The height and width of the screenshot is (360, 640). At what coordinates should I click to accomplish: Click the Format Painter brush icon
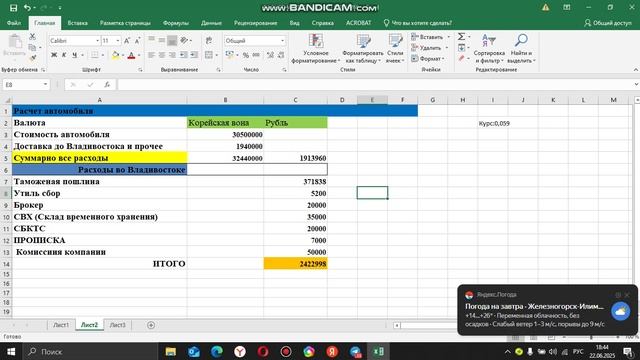(x=32, y=58)
